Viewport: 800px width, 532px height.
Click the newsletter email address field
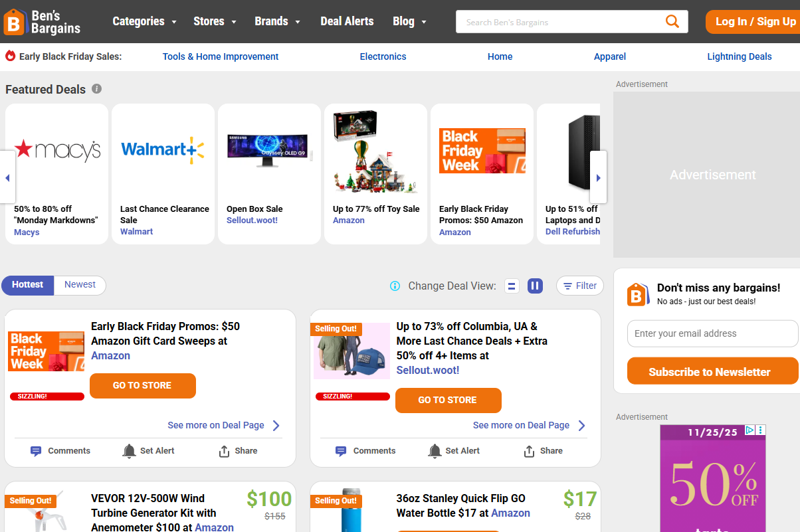(x=712, y=333)
